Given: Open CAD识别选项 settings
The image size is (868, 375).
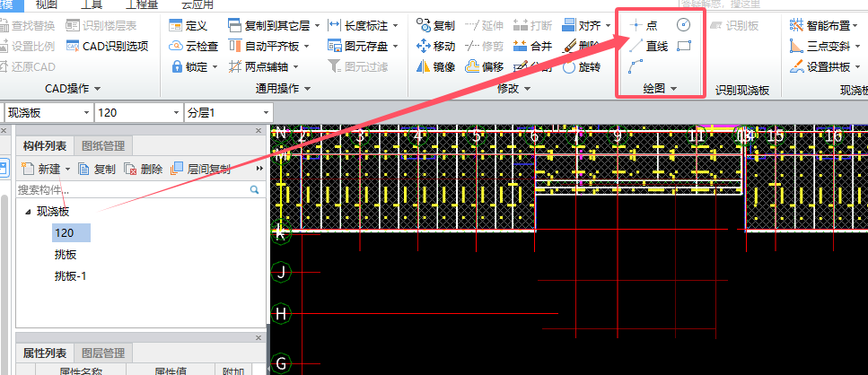Looking at the screenshot, I should (108, 46).
